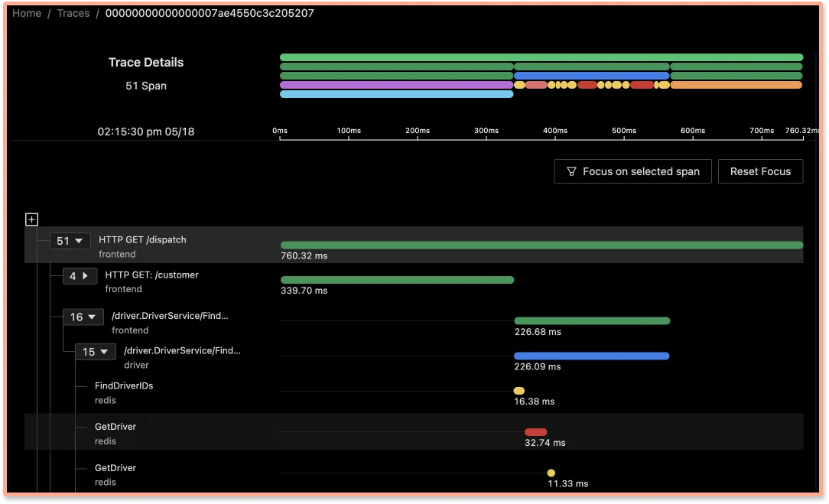829x504 pixels.
Task: Select the frontend service label under /dispatch
Action: coord(118,254)
